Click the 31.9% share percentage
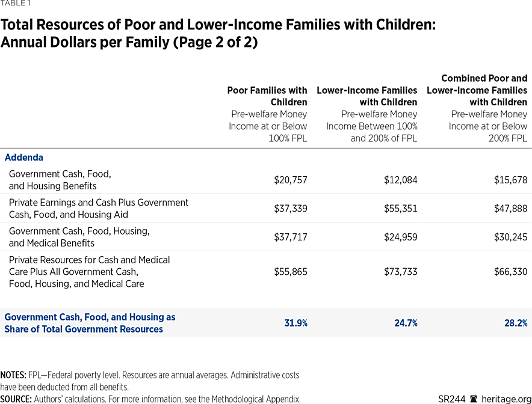 295,323
